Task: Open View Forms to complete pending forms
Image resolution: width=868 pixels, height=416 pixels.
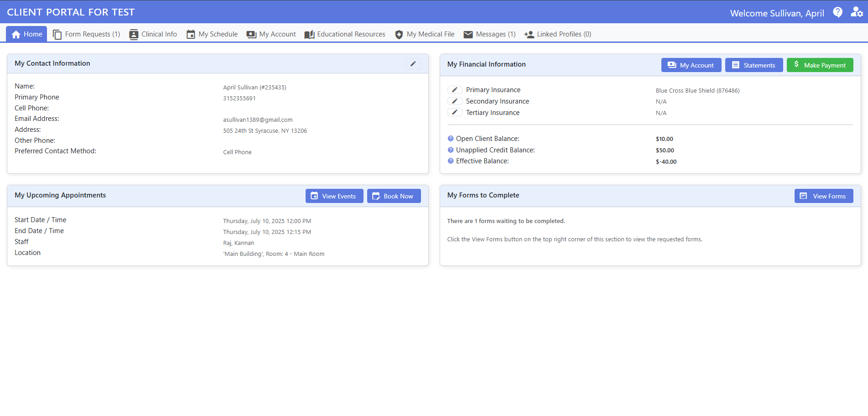Action: (x=823, y=196)
